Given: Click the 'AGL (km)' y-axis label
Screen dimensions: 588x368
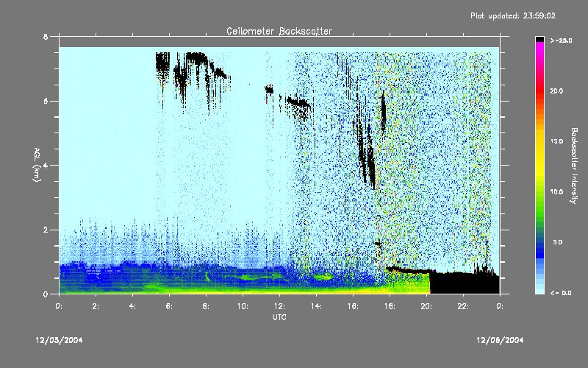Looking at the screenshot, I should [x=37, y=165].
